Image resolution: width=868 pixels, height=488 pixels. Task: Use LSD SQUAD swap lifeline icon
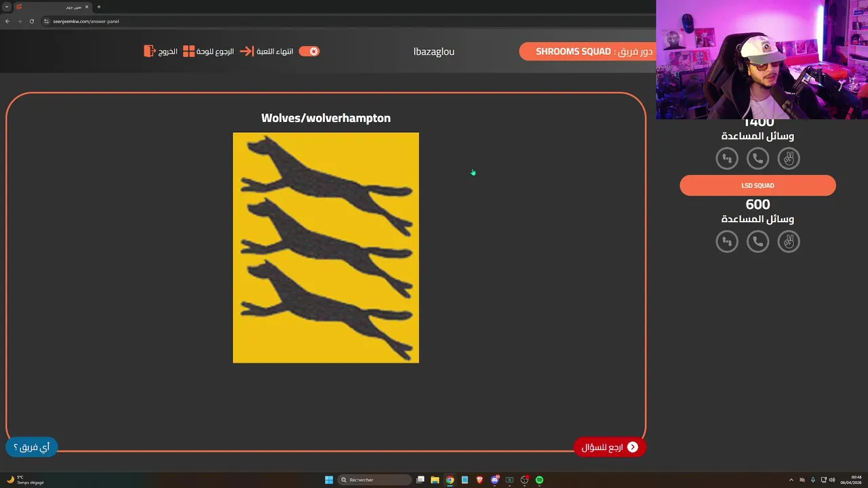coord(727,241)
